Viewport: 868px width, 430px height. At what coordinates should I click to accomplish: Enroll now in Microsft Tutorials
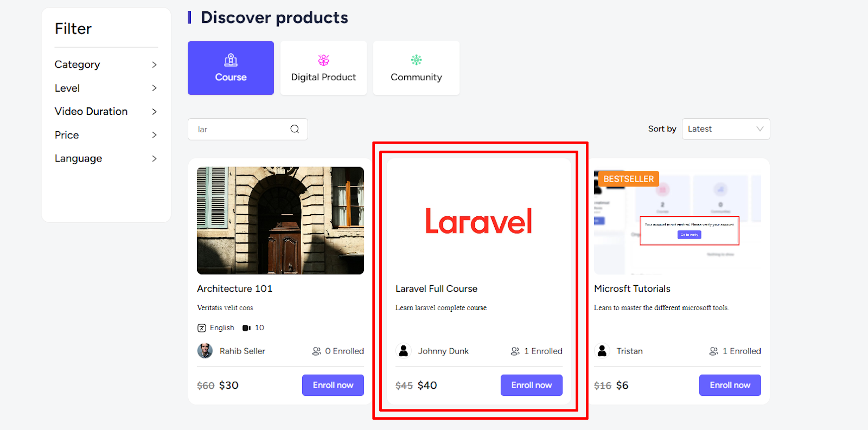click(730, 385)
